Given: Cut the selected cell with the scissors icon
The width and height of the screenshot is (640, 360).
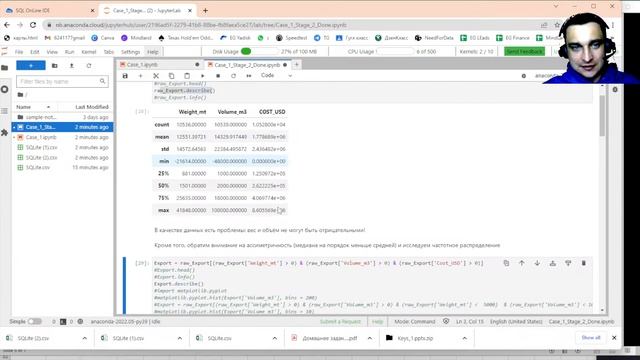Looking at the screenshot, I should point(156,76).
